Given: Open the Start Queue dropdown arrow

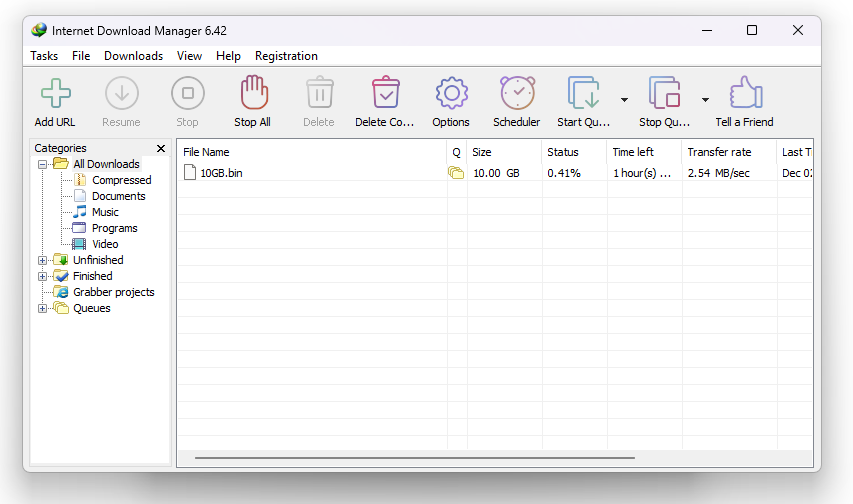Looking at the screenshot, I should point(624,100).
